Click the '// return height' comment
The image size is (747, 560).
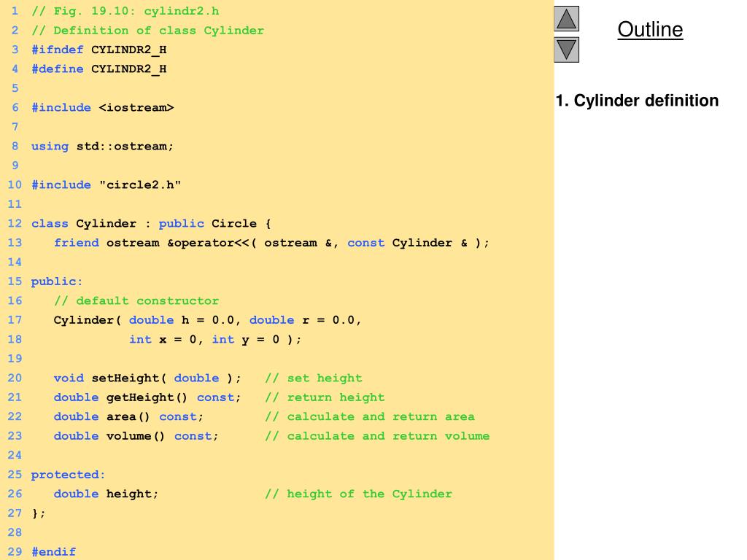(x=325, y=397)
